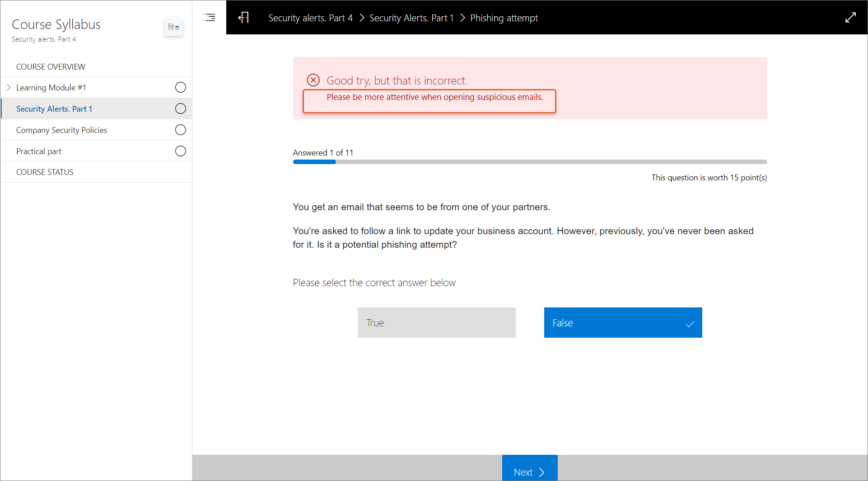The image size is (868, 481).
Task: Click the breadcrumb chevron after Security alerts. Part 4
Action: click(x=362, y=18)
